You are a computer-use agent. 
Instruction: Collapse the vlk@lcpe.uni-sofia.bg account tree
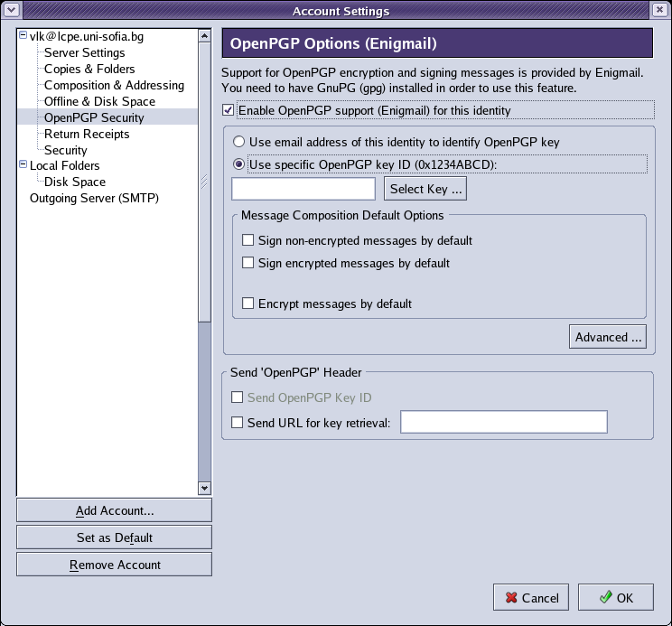pyautogui.click(x=23, y=36)
